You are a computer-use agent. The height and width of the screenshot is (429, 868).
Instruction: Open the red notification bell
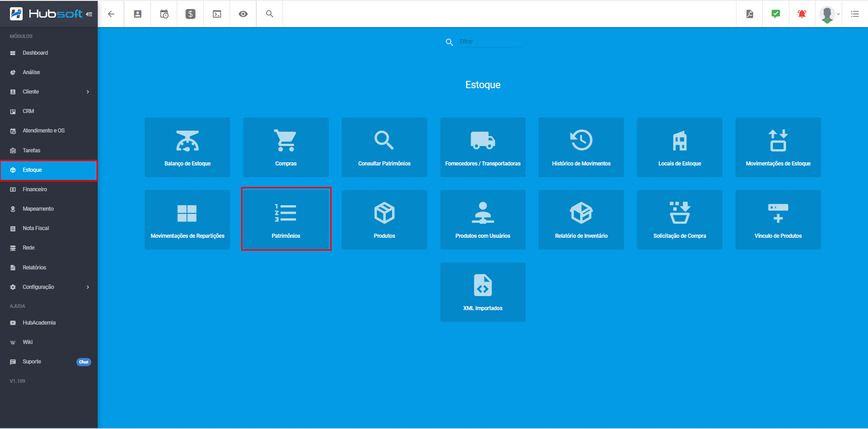tap(802, 14)
